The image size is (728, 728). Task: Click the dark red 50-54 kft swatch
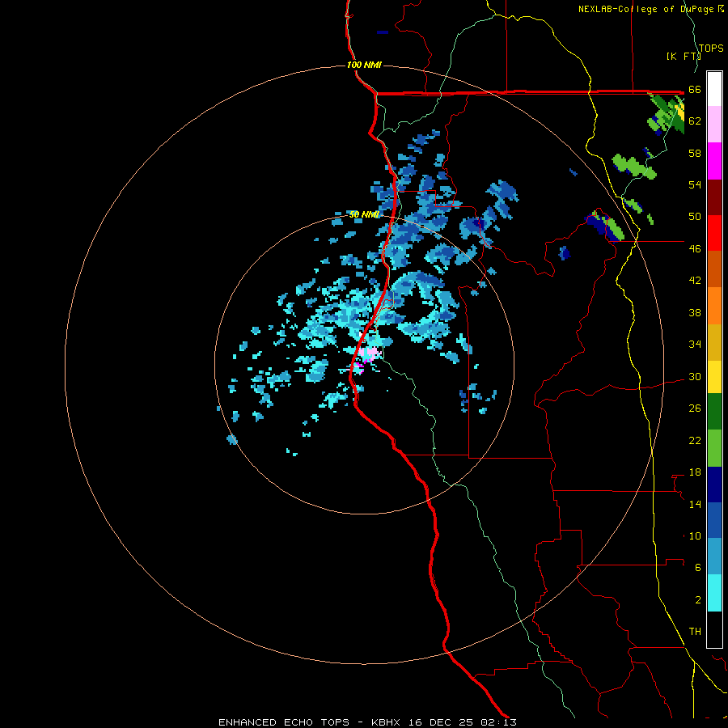point(714,197)
